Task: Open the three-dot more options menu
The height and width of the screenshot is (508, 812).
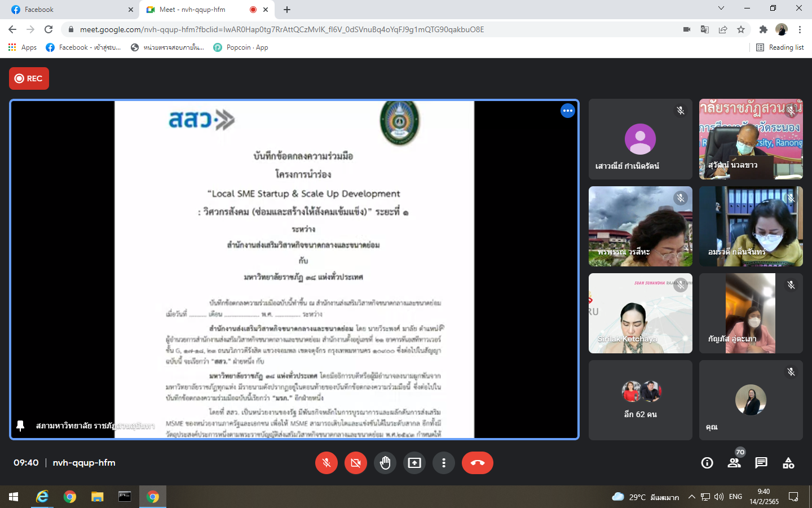Action: pyautogui.click(x=444, y=463)
